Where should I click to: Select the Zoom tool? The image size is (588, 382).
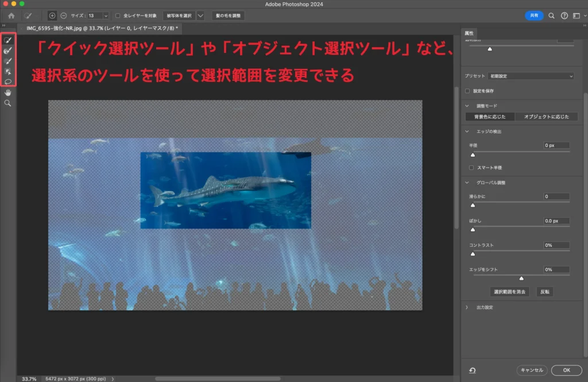click(x=8, y=103)
